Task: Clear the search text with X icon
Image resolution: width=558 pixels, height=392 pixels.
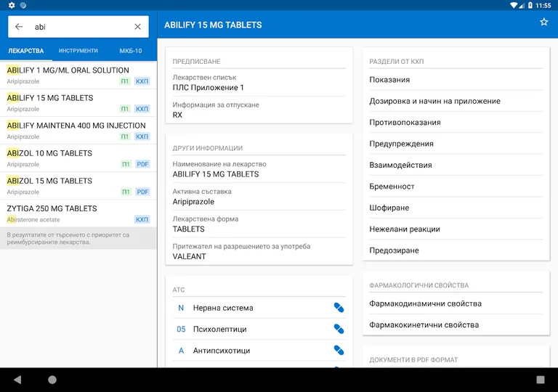Action: (138, 27)
